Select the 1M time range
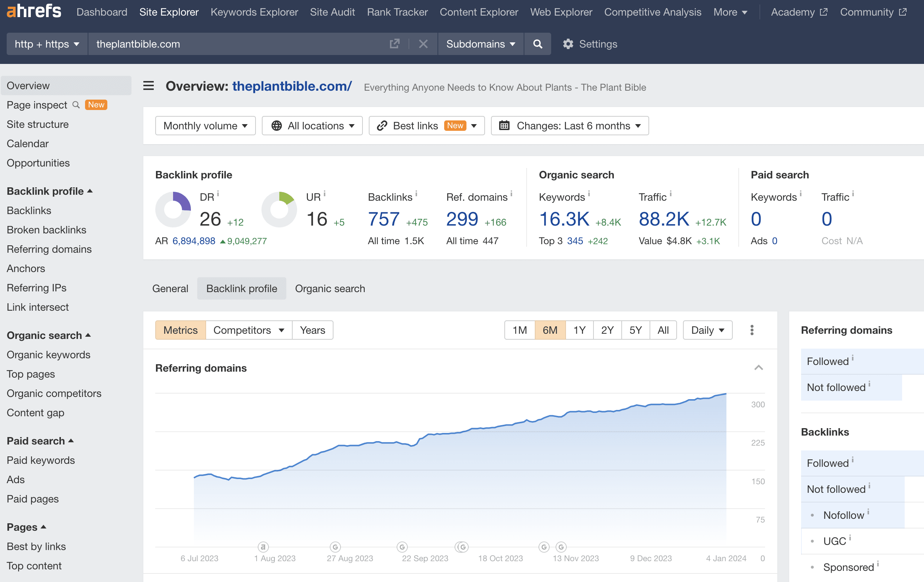The image size is (924, 582). (520, 330)
